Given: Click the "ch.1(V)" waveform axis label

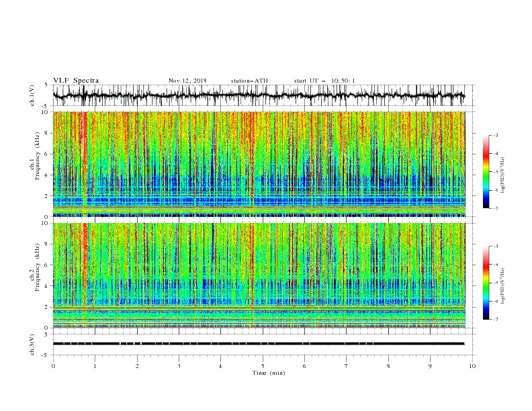Looking at the screenshot, I should 32,95.
